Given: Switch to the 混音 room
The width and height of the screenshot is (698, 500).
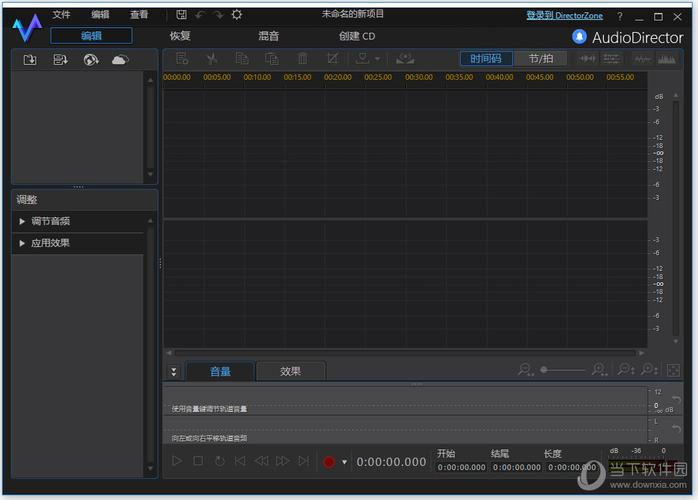Looking at the screenshot, I should [x=268, y=36].
